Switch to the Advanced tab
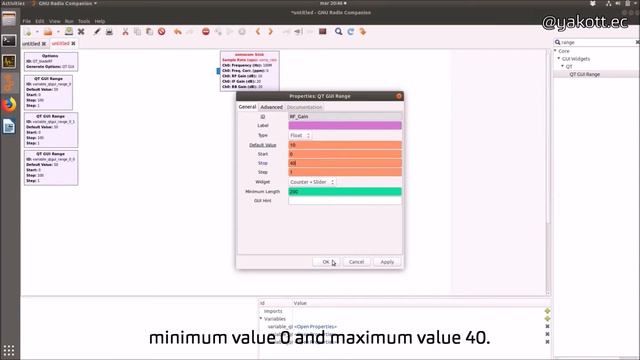640x360 pixels. tap(271, 107)
